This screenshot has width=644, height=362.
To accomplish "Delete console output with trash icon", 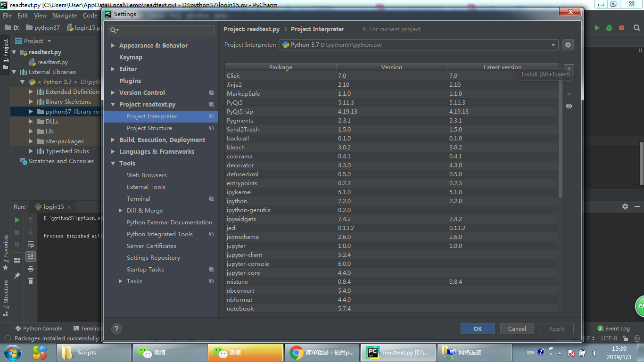I will (x=30, y=280).
